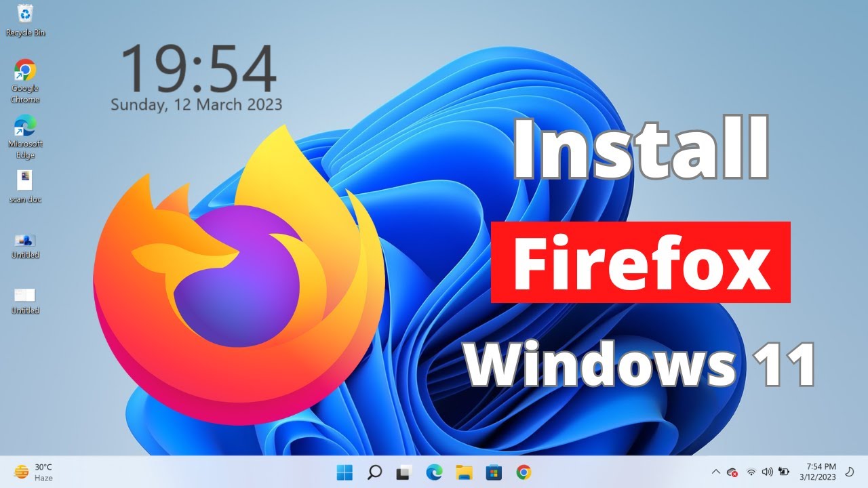
Task: Click the speaker volume tray icon
Action: tap(768, 472)
